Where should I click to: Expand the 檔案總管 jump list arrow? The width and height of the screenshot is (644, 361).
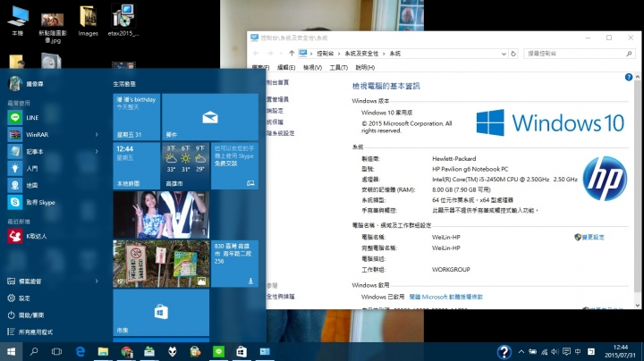tap(97, 281)
